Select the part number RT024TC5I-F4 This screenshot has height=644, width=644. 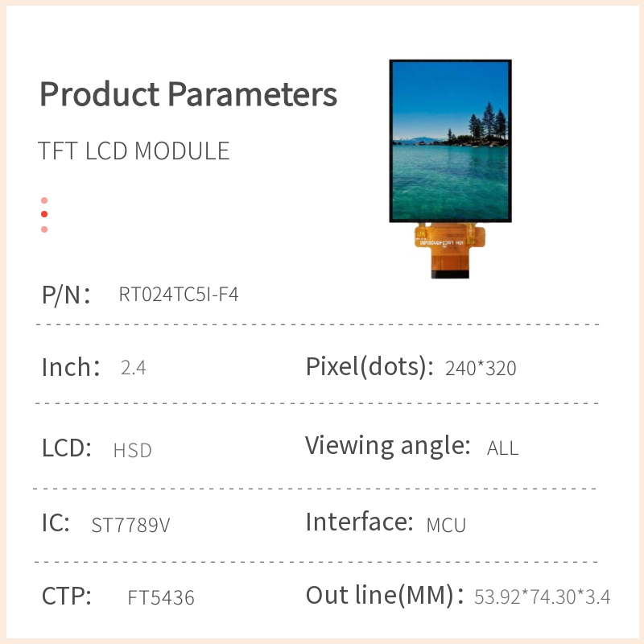(x=179, y=295)
